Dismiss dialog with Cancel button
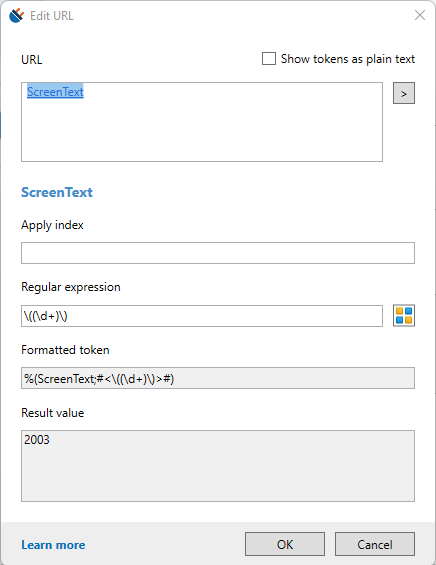Screen dimensions: 436x565 click(375, 544)
